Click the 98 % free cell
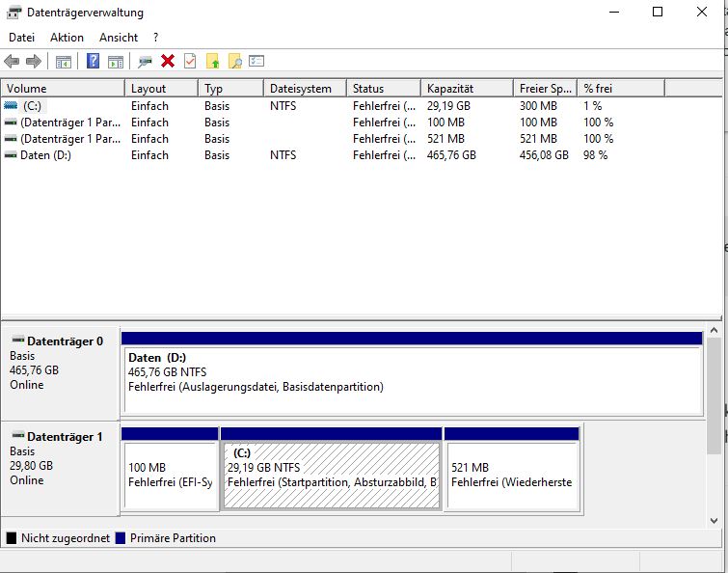Screen dimensions: 728x573 click(x=595, y=155)
